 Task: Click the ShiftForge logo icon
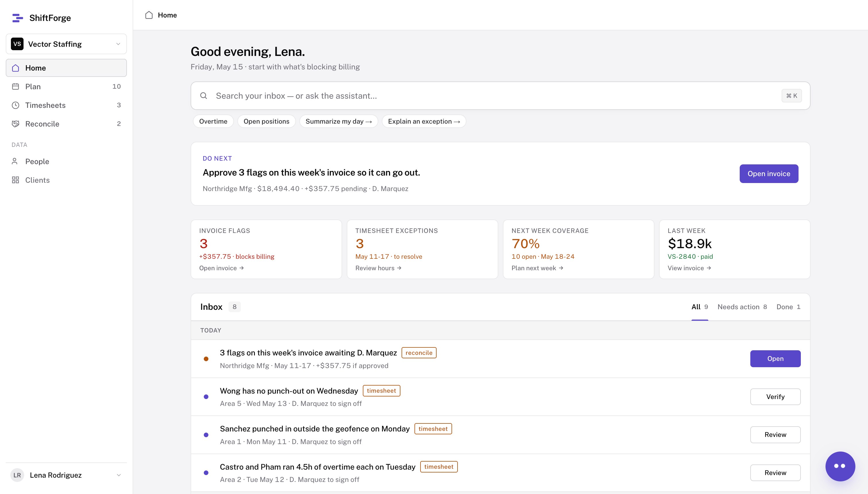click(17, 18)
